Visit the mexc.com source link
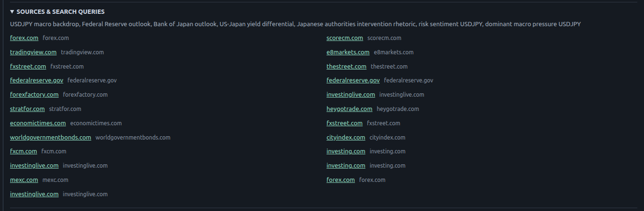The width and height of the screenshot is (644, 211). coord(24,180)
